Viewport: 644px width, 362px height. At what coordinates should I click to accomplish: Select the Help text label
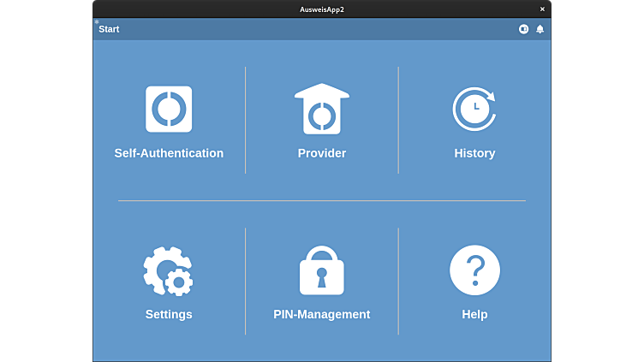(474, 314)
